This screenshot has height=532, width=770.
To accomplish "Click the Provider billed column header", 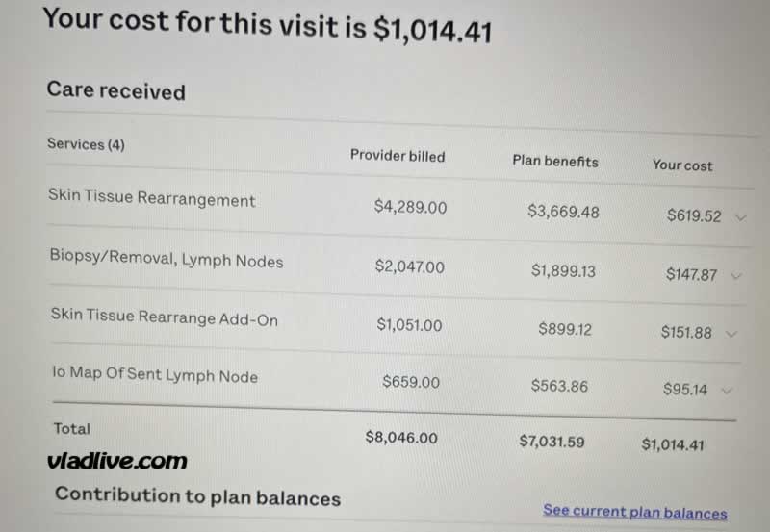I will point(398,156).
